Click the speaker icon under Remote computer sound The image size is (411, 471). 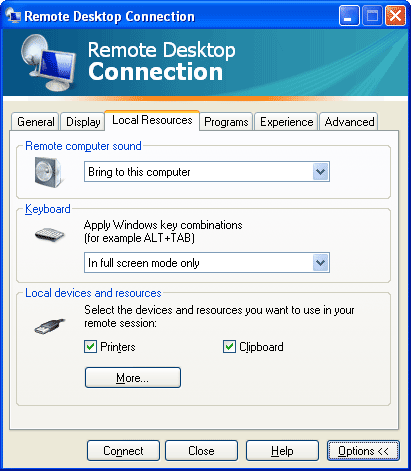point(48,172)
